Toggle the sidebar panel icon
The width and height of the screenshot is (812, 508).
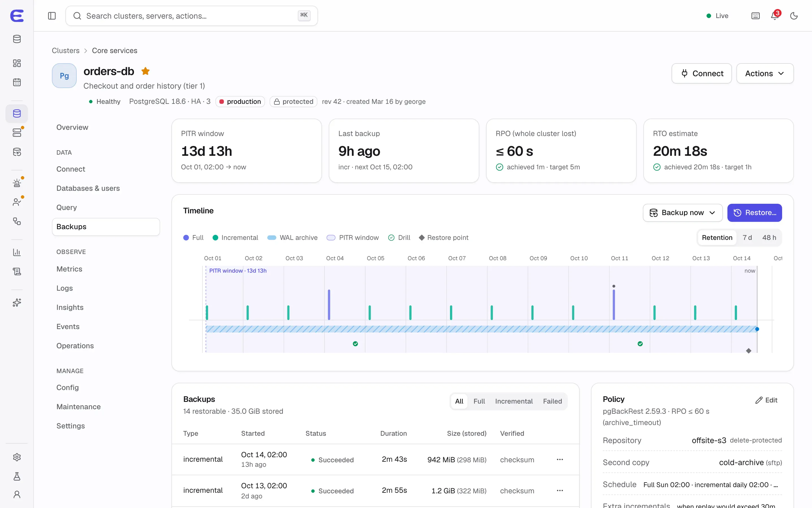click(x=52, y=16)
